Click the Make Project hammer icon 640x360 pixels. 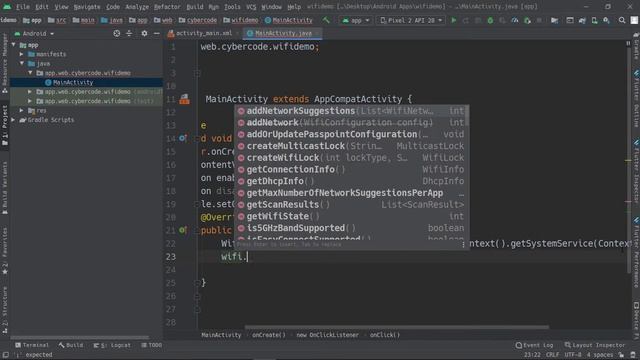(326, 20)
